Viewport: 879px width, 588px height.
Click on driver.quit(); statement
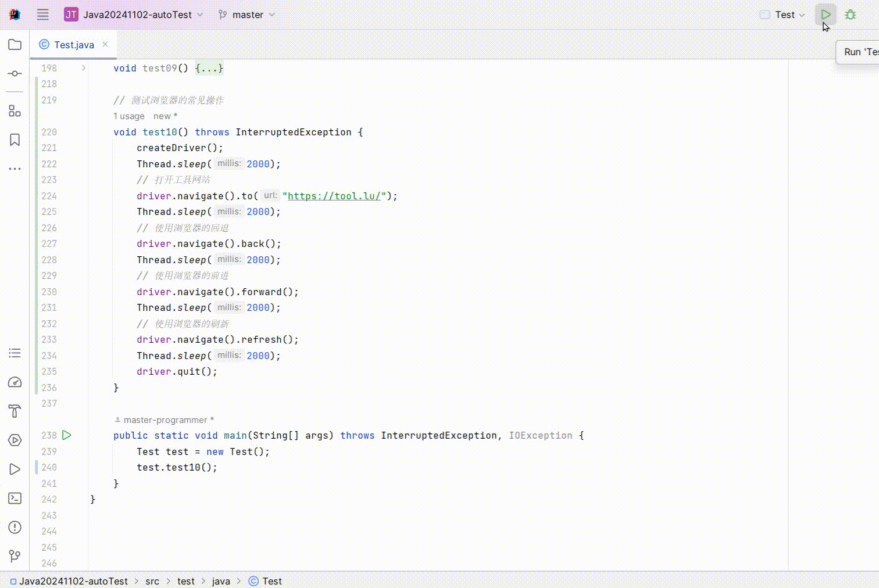[x=177, y=371]
